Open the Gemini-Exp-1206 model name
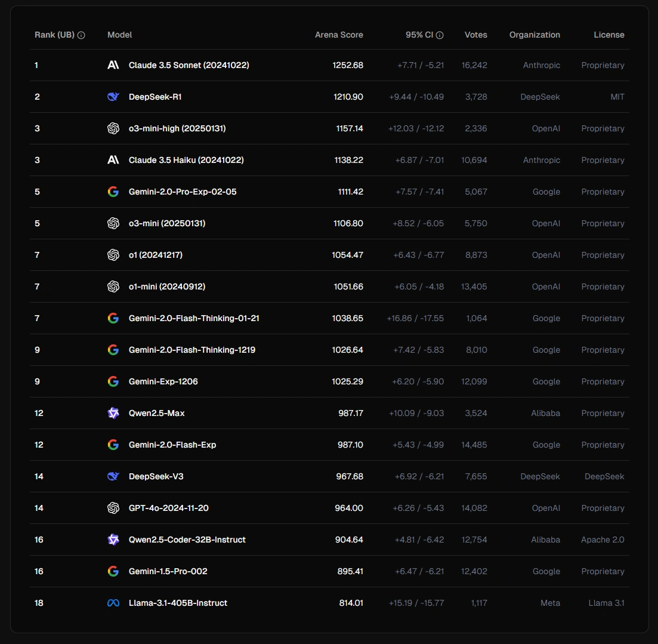Screen dimensions: 658x644 [163, 381]
